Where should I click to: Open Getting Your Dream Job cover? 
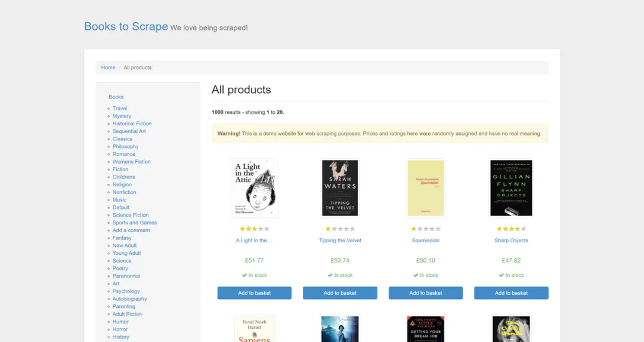(x=426, y=329)
